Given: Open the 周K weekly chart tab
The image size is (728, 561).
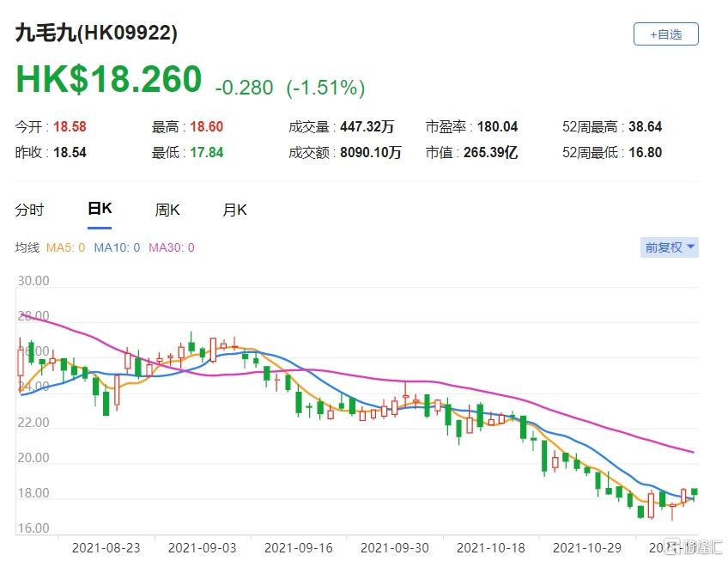Looking at the screenshot, I should click(x=167, y=210).
